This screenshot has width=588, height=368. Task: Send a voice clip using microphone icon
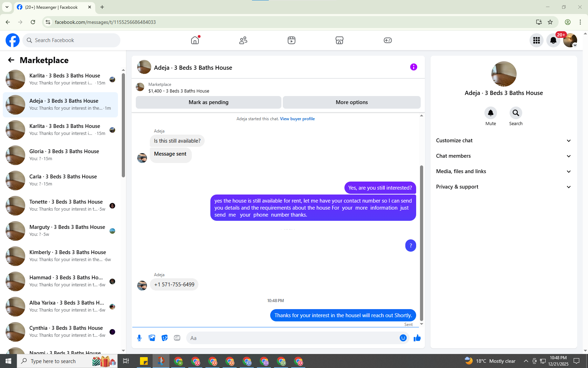click(139, 338)
